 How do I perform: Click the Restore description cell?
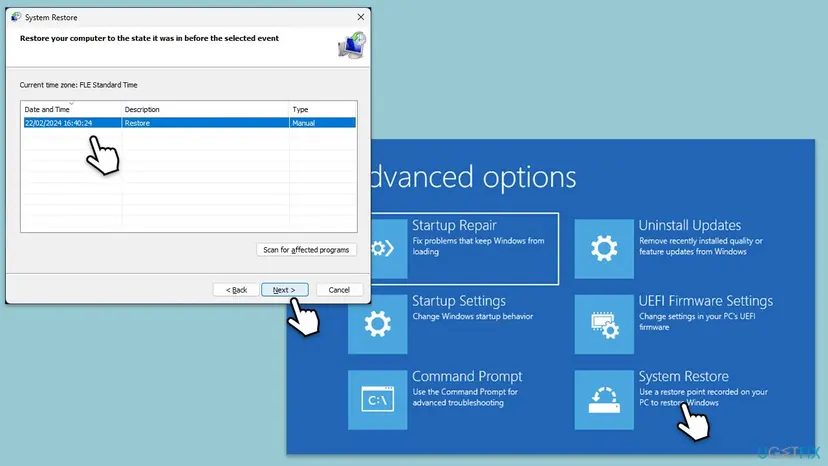pos(205,123)
